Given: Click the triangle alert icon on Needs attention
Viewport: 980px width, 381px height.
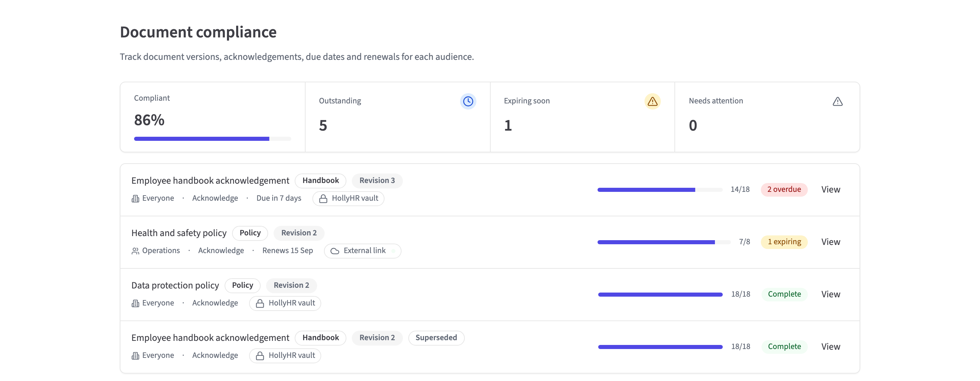Looking at the screenshot, I should 837,101.
